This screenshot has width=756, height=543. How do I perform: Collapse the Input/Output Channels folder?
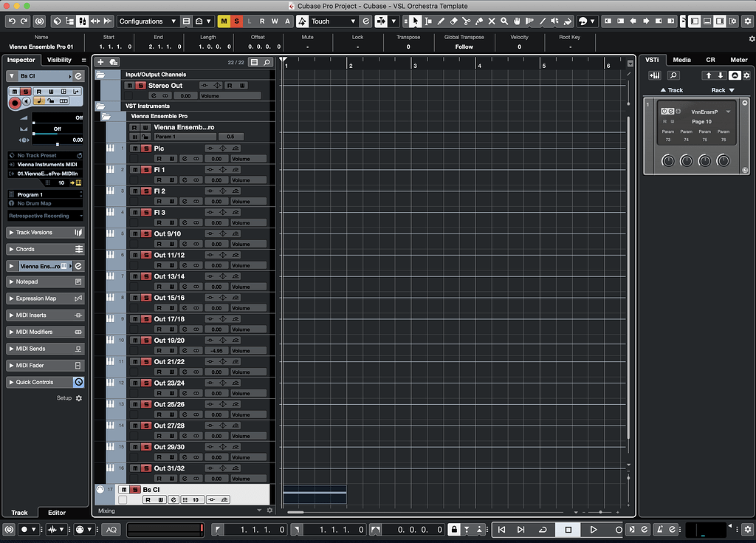point(100,75)
